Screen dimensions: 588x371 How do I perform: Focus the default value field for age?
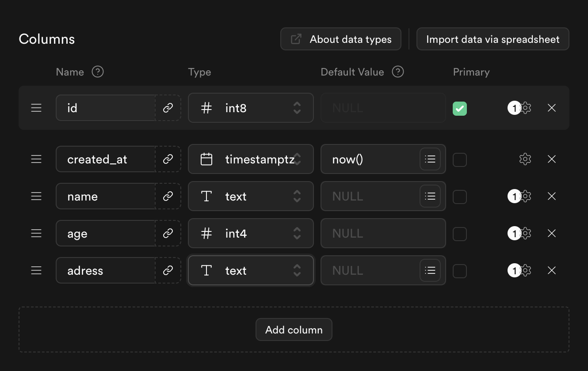(383, 233)
